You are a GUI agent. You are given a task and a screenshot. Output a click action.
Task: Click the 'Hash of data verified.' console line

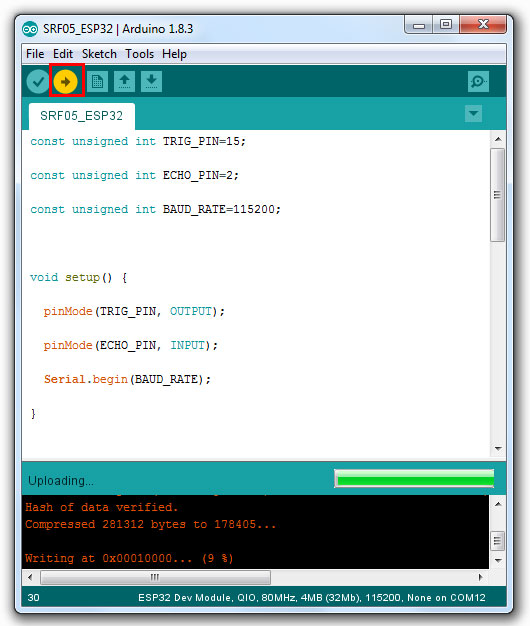tap(101, 507)
